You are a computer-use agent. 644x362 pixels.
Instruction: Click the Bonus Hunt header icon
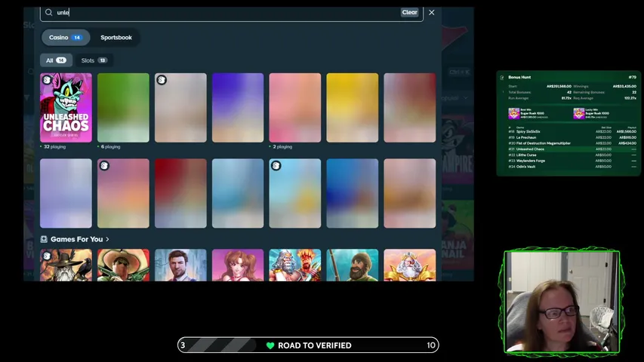[x=502, y=77]
